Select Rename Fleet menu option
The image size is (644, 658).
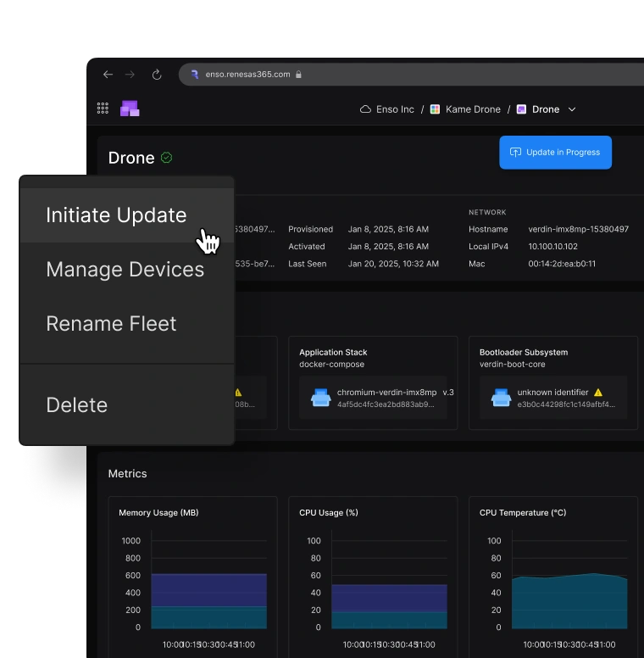(111, 324)
